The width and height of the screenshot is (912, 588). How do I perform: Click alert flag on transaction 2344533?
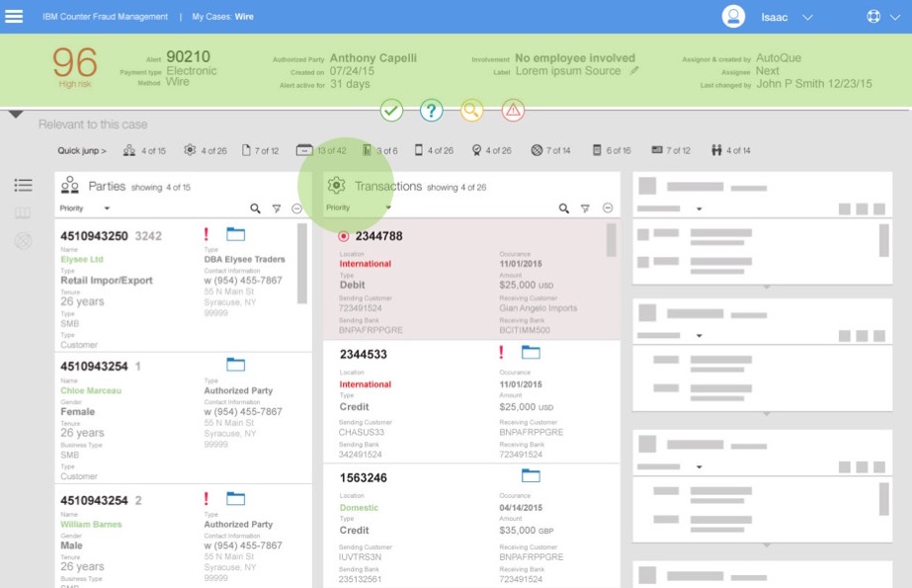501,352
